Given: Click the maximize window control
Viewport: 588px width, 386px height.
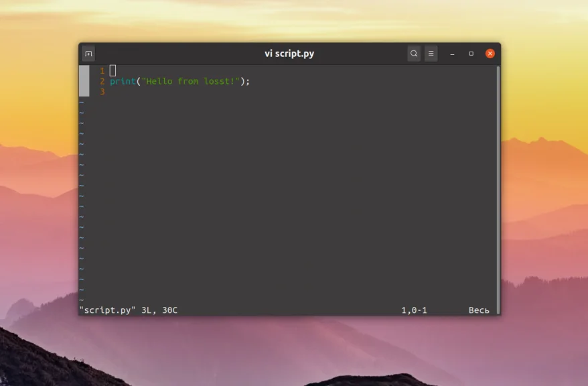Looking at the screenshot, I should (471, 53).
